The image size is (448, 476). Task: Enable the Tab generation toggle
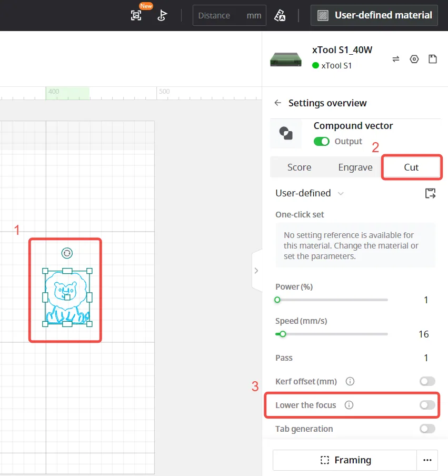tap(427, 429)
